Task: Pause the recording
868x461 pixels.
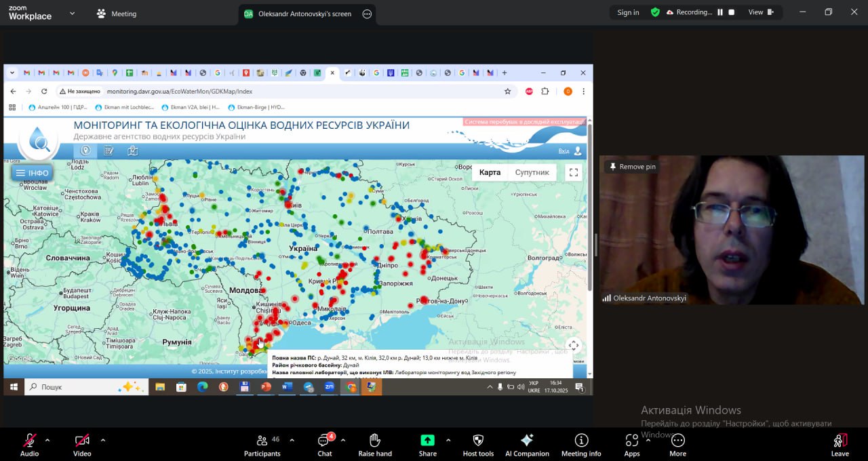Action: pos(720,12)
